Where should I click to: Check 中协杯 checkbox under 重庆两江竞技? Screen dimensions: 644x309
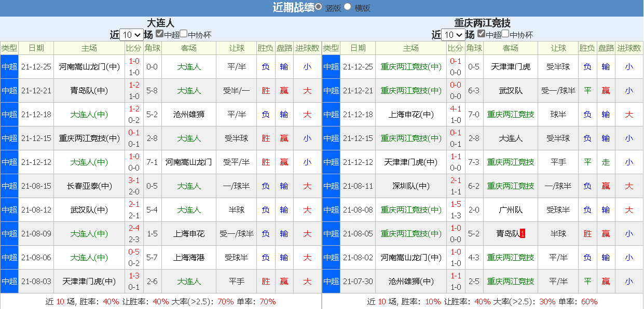[x=505, y=34]
